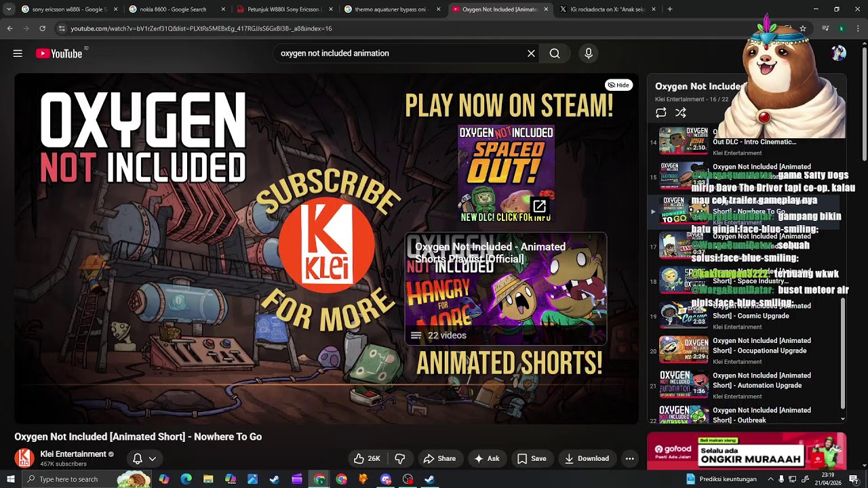This screenshot has width=868, height=488.
Task: Seek using the video progress bar
Action: (326, 384)
